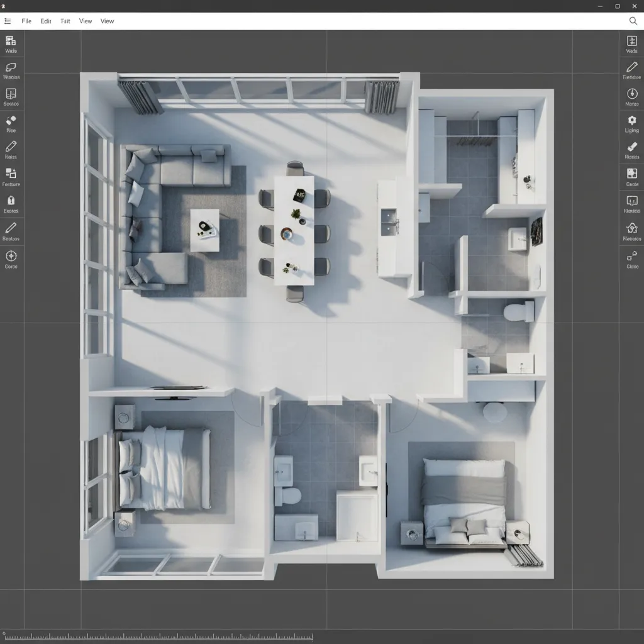Select the Kaiss pencil tool
Screen dimensions: 644x644
click(x=11, y=150)
